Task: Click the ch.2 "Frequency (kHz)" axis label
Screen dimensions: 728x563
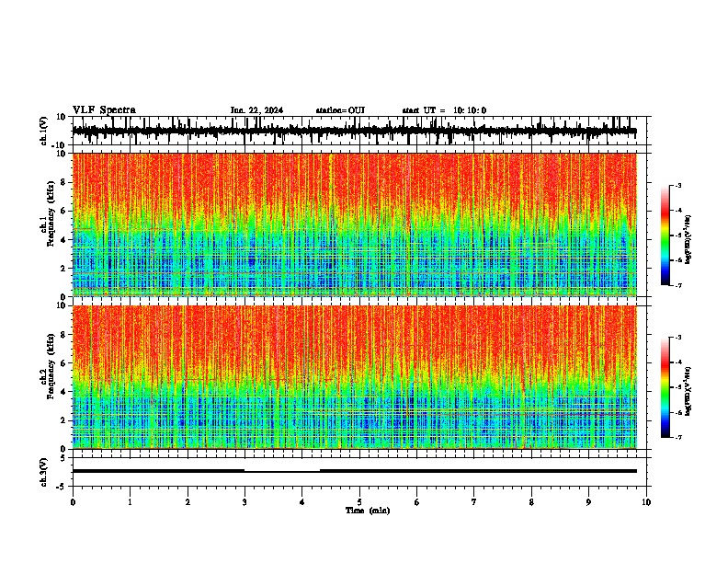Action: 51,366
